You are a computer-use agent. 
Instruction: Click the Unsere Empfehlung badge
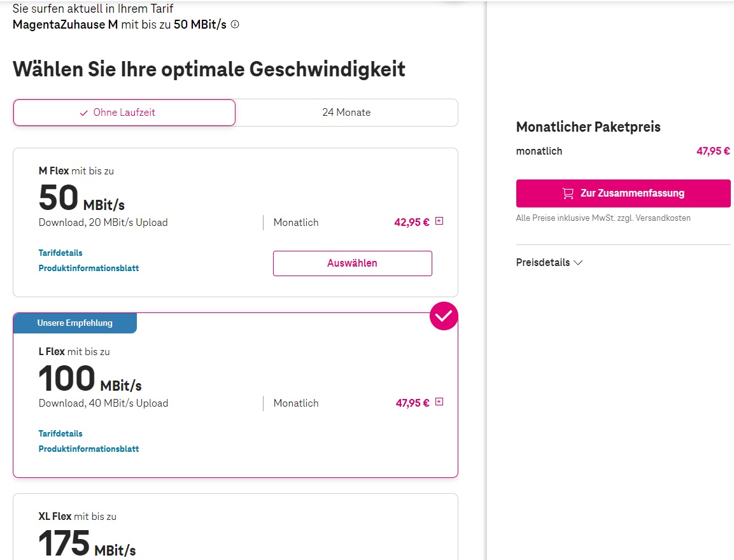pyautogui.click(x=74, y=323)
